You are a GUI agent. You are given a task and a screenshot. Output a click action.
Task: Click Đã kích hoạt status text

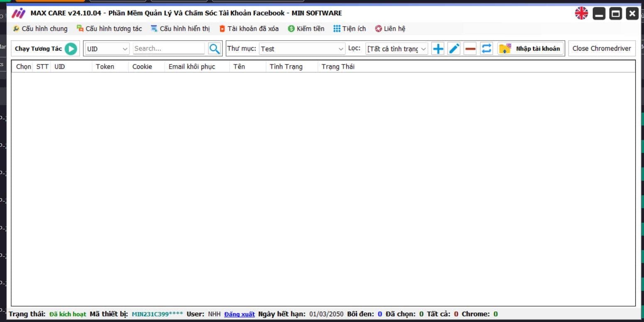(x=68, y=314)
